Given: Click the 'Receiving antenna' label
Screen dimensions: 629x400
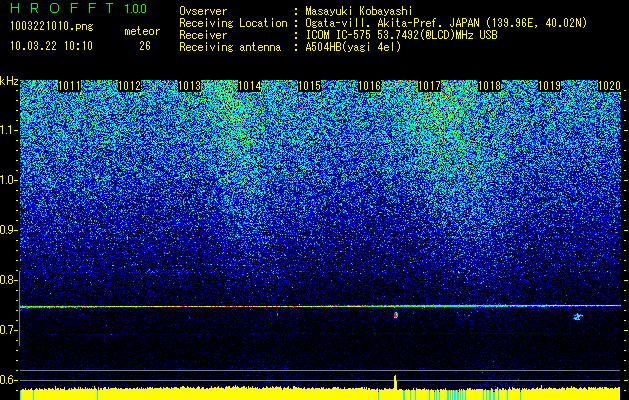Looking at the screenshot, I should 230,47.
